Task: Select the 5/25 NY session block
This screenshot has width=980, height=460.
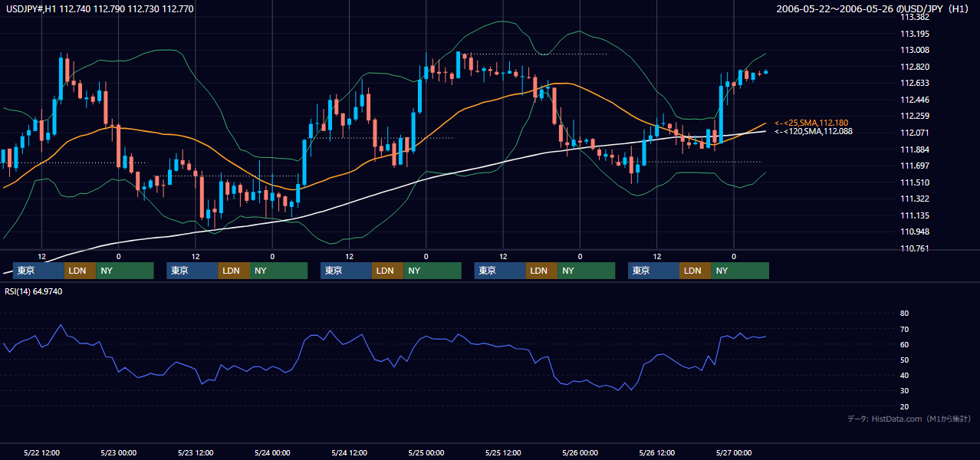Action: [x=586, y=271]
